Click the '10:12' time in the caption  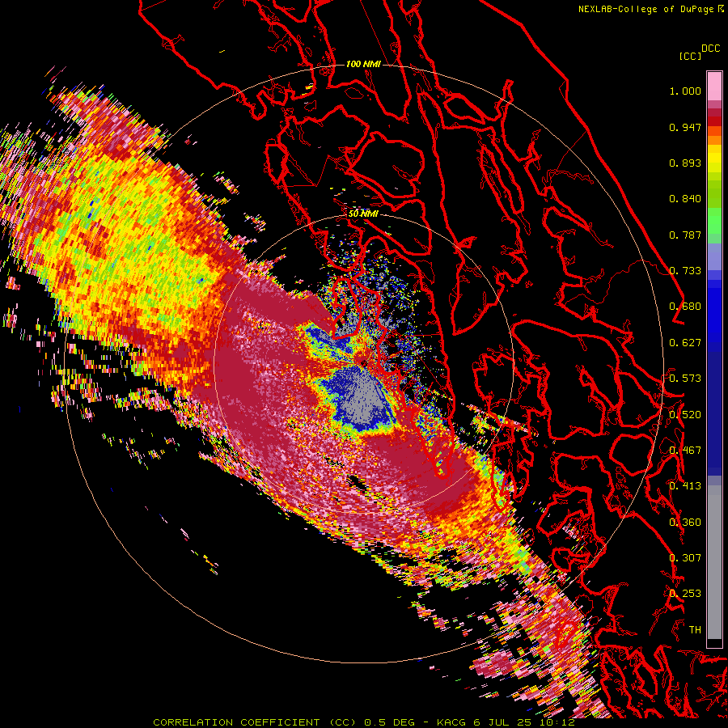click(557, 722)
